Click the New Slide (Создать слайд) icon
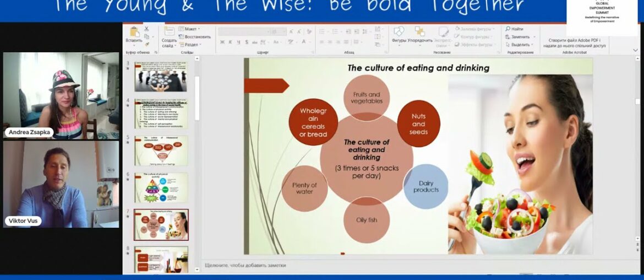644x280 pixels. click(169, 32)
